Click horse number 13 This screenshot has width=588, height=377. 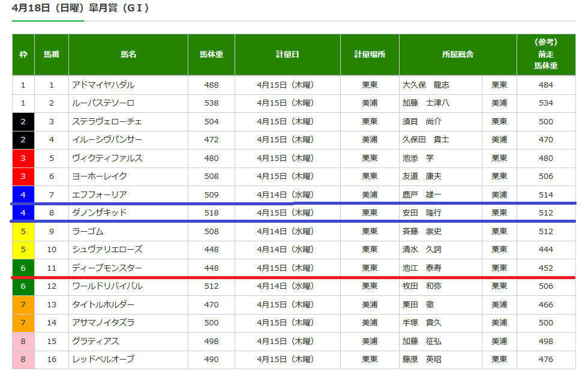pyautogui.click(x=52, y=304)
